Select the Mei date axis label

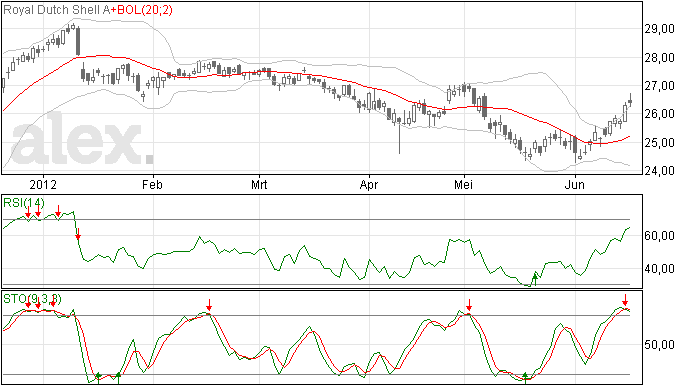(x=463, y=184)
